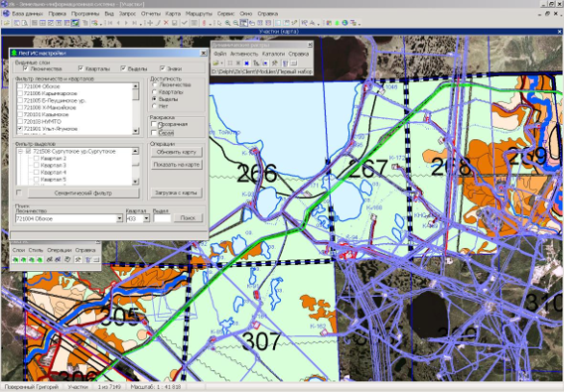The image size is (564, 392).
Task: Click the parcel filter tree scrollbar thumb
Action: (x=136, y=165)
